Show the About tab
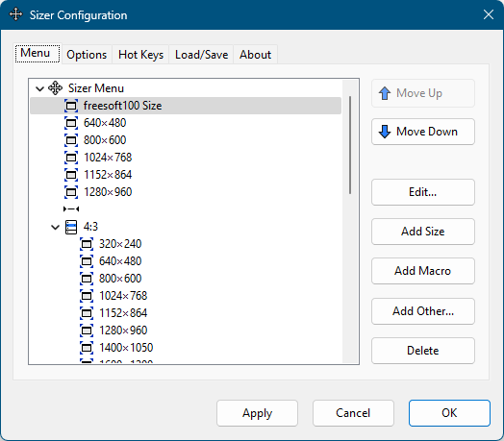This screenshot has width=504, height=441. (255, 55)
